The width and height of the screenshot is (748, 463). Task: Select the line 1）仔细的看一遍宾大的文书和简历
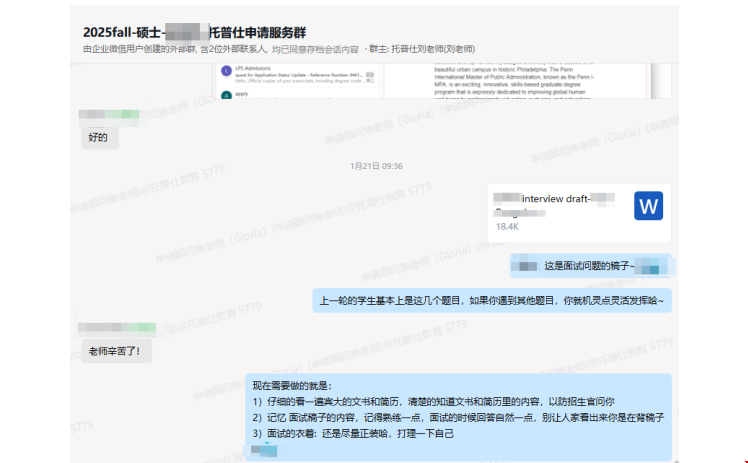(433, 401)
